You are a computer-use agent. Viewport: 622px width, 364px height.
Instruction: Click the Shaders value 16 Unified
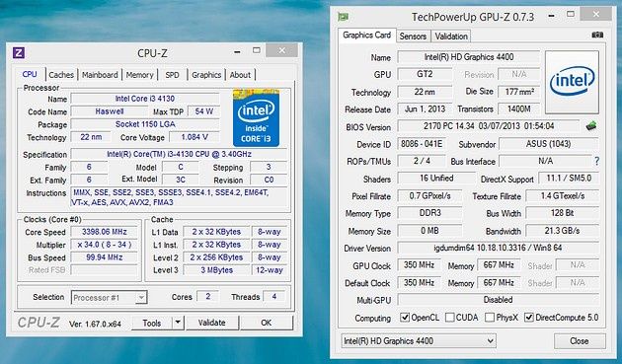(436, 178)
